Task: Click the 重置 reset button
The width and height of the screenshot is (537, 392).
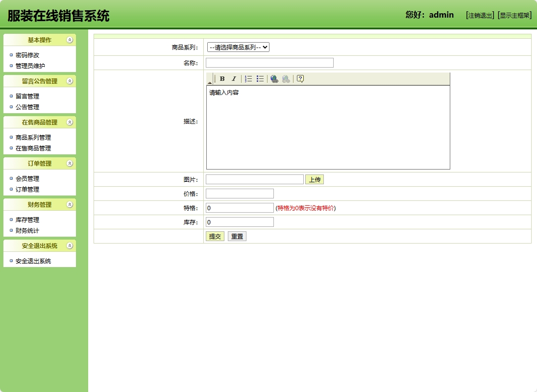Action: coord(237,236)
